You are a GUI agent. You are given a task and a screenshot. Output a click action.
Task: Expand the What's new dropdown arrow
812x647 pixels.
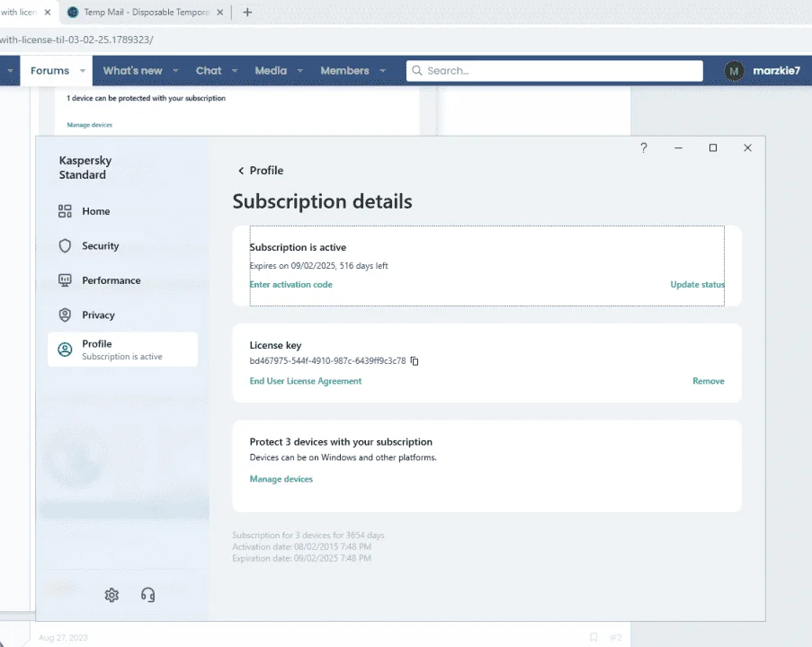175,71
